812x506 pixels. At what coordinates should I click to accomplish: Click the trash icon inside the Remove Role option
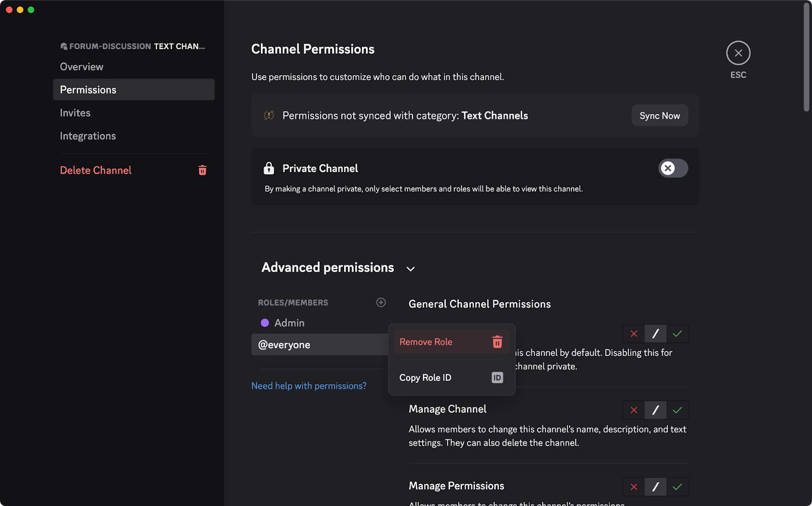[x=497, y=342]
